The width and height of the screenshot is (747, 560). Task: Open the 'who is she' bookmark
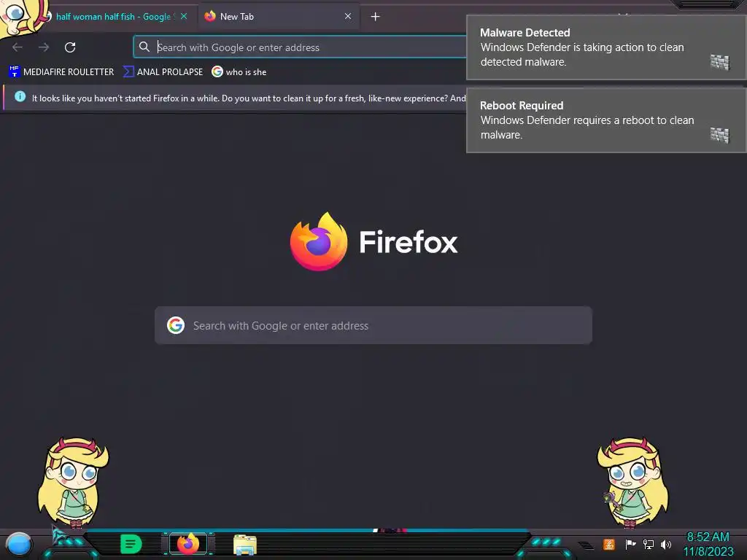point(239,72)
